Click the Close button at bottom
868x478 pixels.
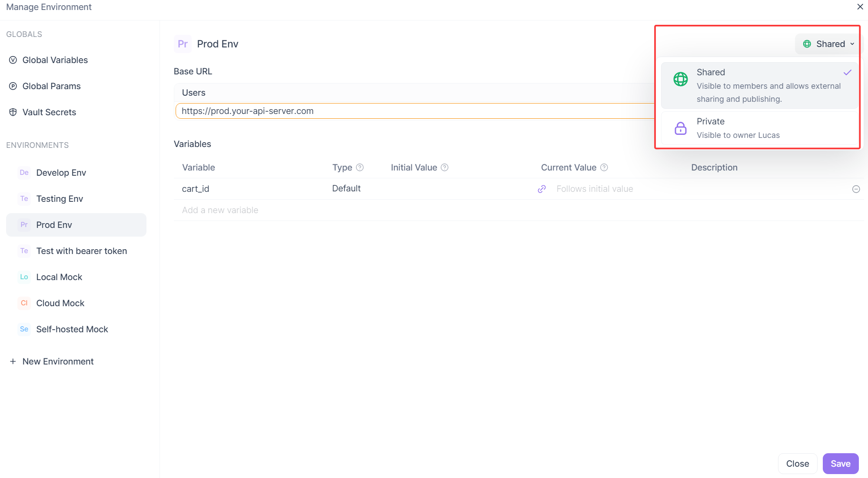point(797,464)
